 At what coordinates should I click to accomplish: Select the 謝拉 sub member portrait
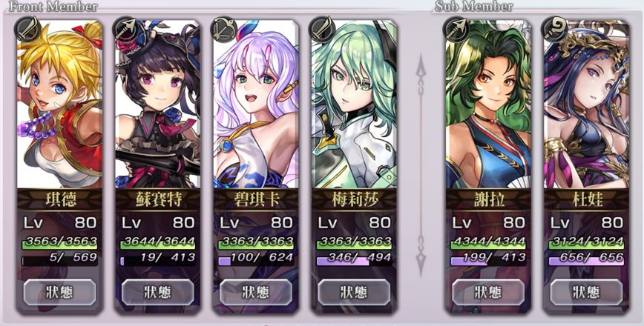click(488, 104)
